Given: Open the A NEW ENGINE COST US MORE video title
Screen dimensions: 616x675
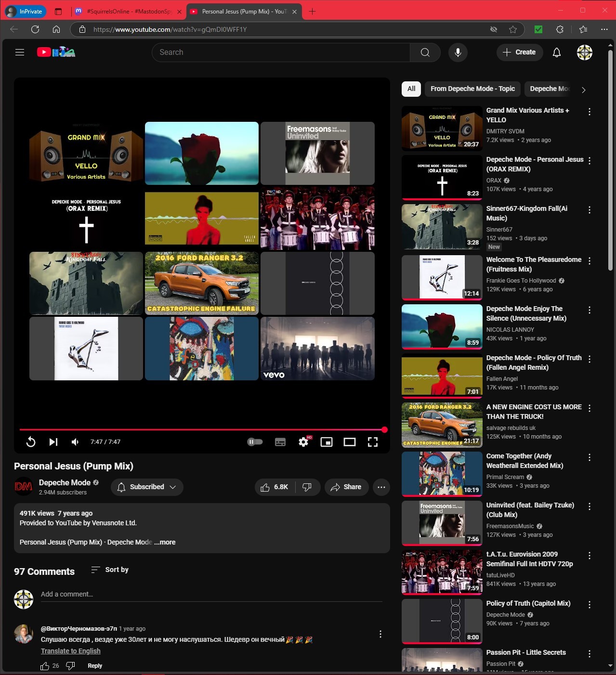Looking at the screenshot, I should [x=534, y=412].
